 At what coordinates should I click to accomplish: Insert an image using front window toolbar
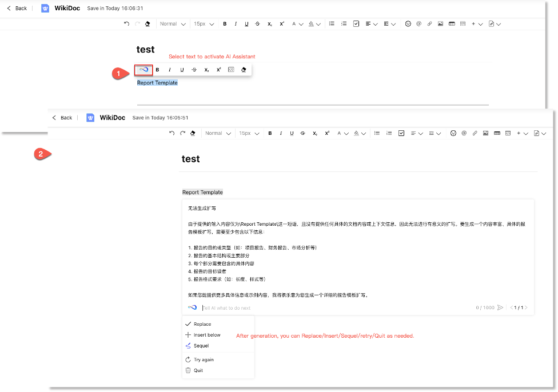point(485,133)
